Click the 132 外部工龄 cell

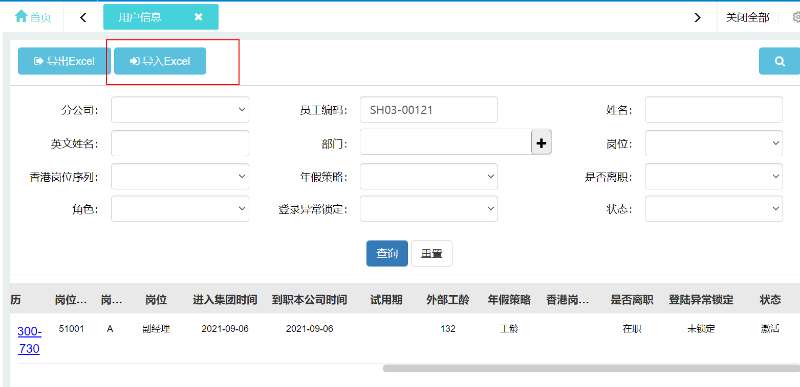[448, 329]
